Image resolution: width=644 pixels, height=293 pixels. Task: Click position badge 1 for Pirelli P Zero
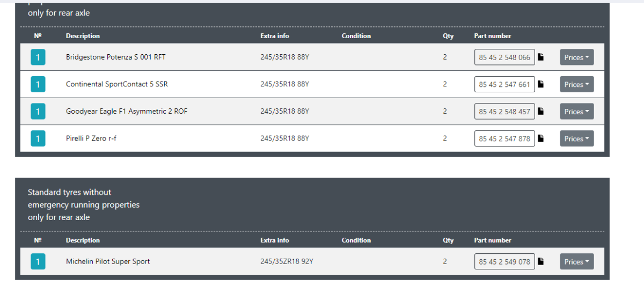[38, 138]
